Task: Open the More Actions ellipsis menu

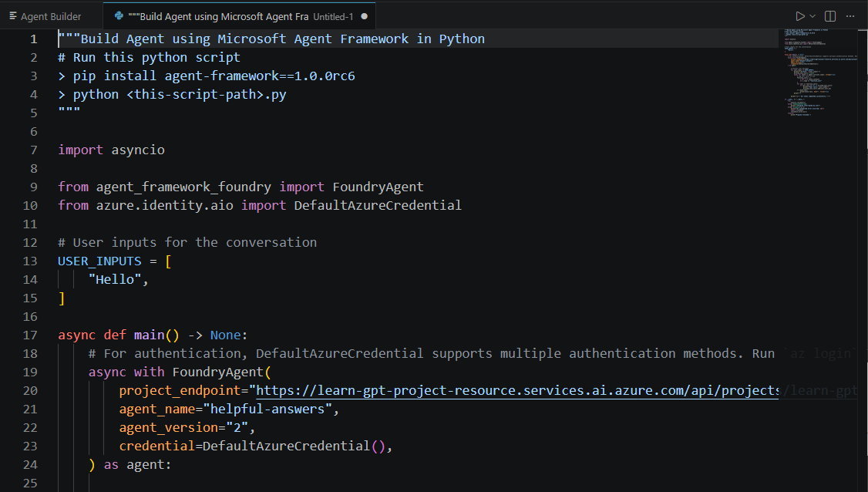Action: point(849,16)
